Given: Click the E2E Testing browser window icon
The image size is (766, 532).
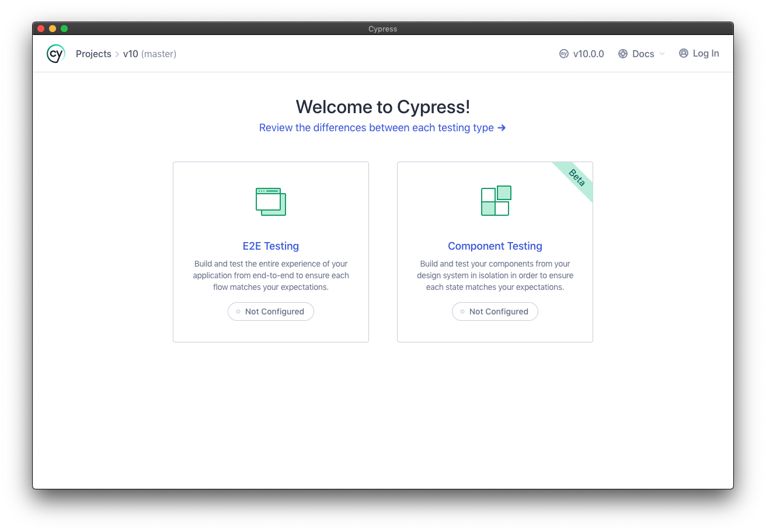Looking at the screenshot, I should coord(271,202).
